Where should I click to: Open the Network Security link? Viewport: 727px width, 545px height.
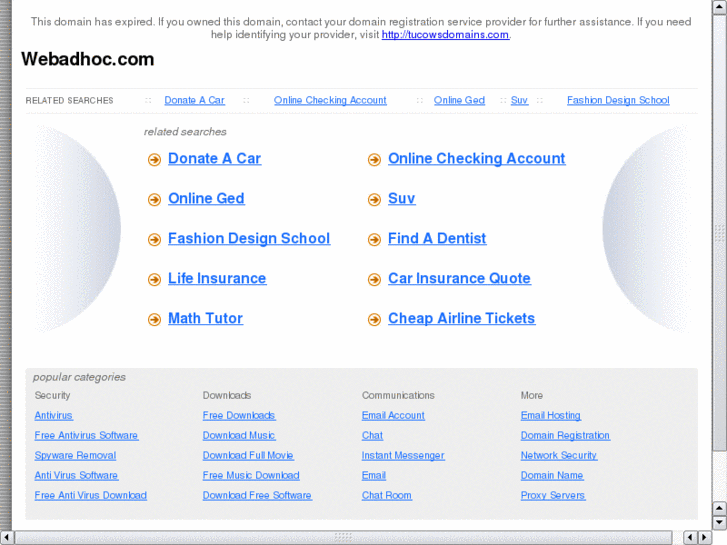pos(559,455)
